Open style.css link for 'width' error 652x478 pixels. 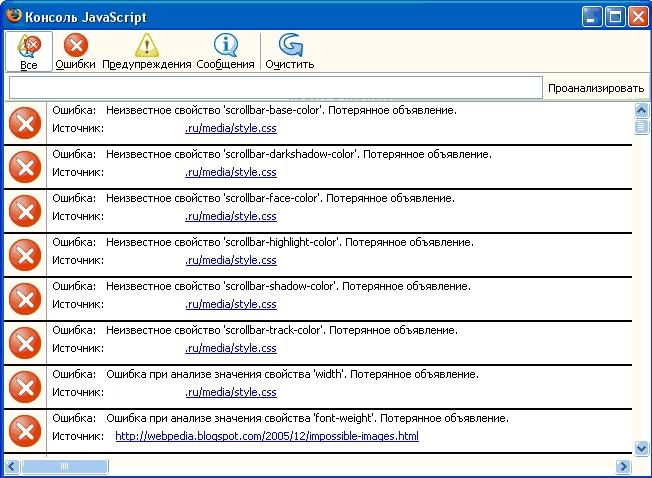click(x=230, y=392)
